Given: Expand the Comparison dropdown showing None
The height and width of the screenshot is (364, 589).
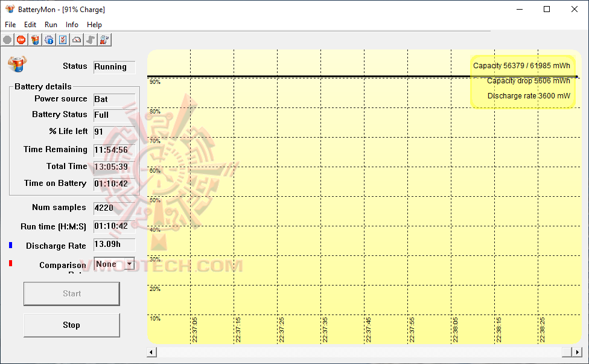Looking at the screenshot, I should [x=129, y=264].
